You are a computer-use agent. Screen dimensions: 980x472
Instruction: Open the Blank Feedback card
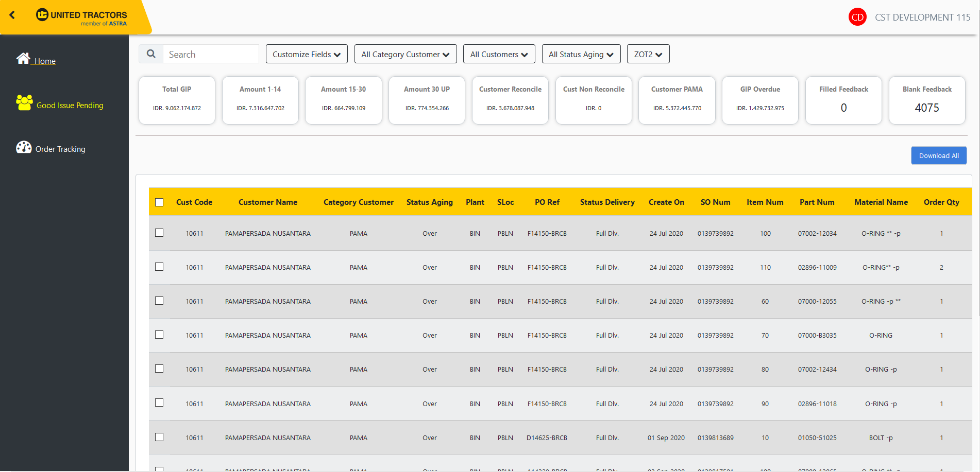coord(927,100)
